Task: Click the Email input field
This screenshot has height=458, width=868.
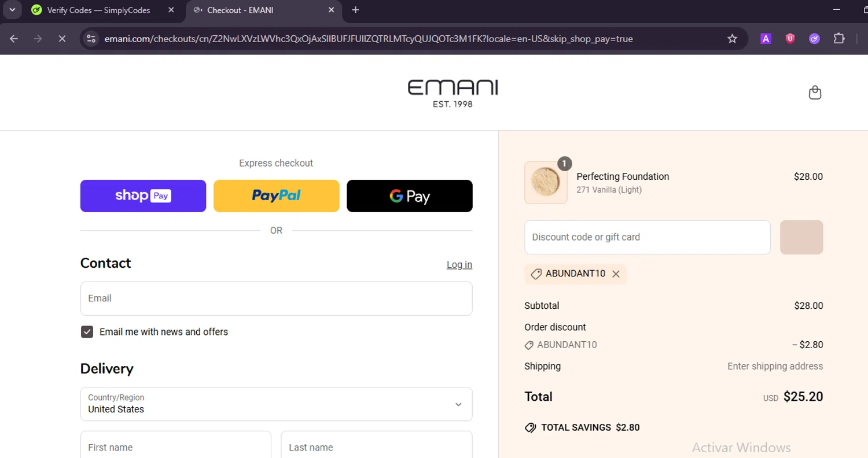Action: point(276,298)
